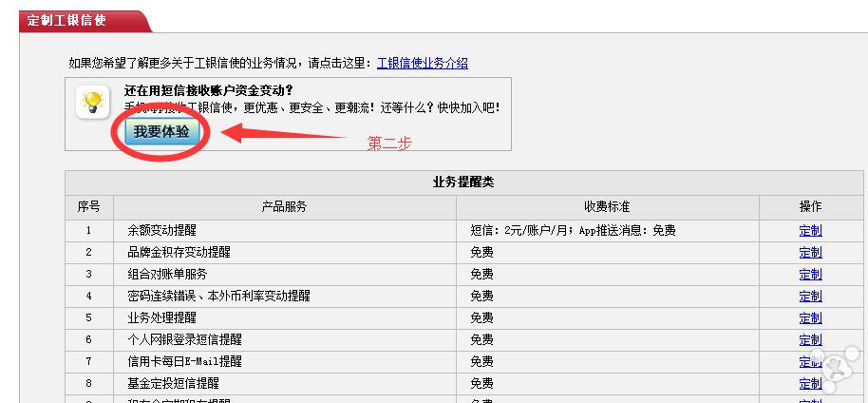This screenshot has width=868, height=403.
Task: Click the 我要体验 button
Action: pos(161,132)
